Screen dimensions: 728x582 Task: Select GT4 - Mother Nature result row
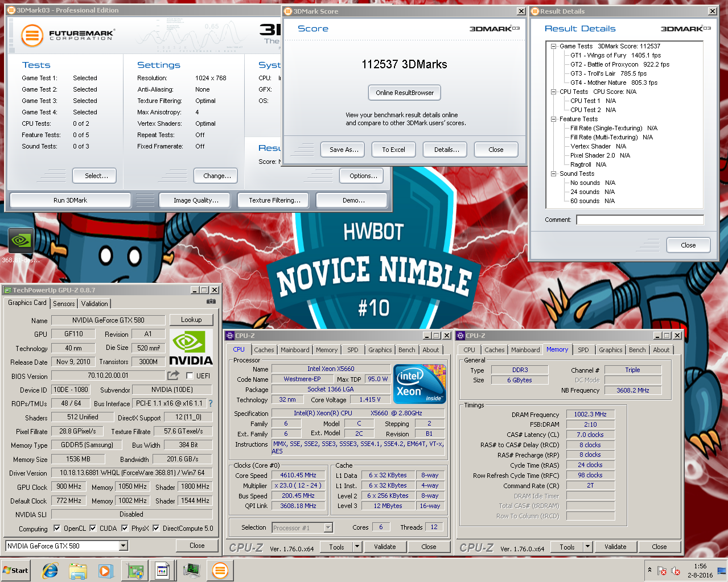coord(614,82)
